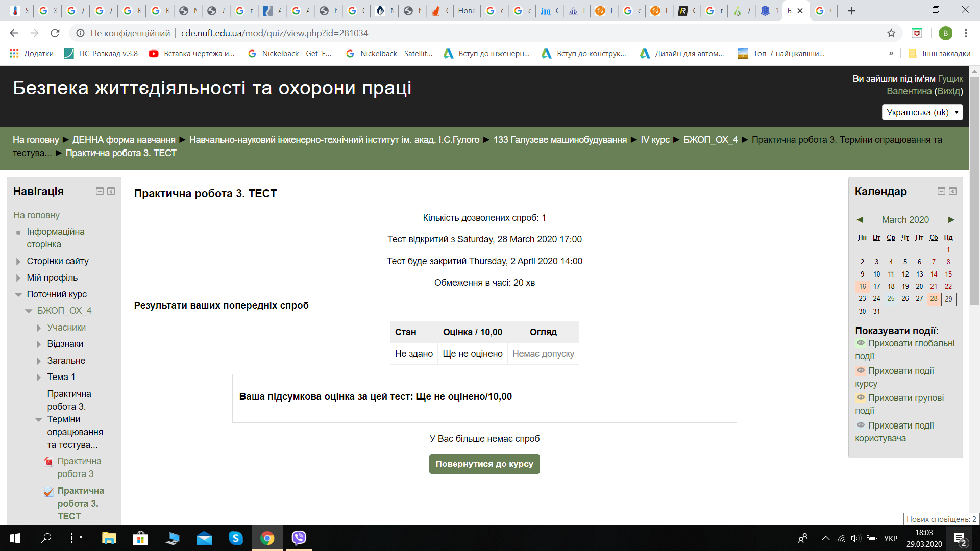
Task: Hide the Navigation block with its collapse icon
Action: point(100,191)
